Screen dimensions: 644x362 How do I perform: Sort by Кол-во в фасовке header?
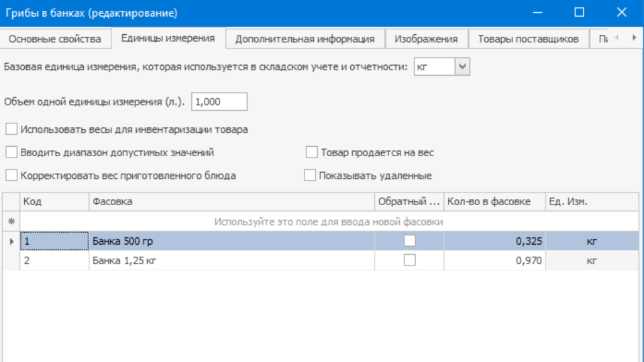(x=494, y=202)
